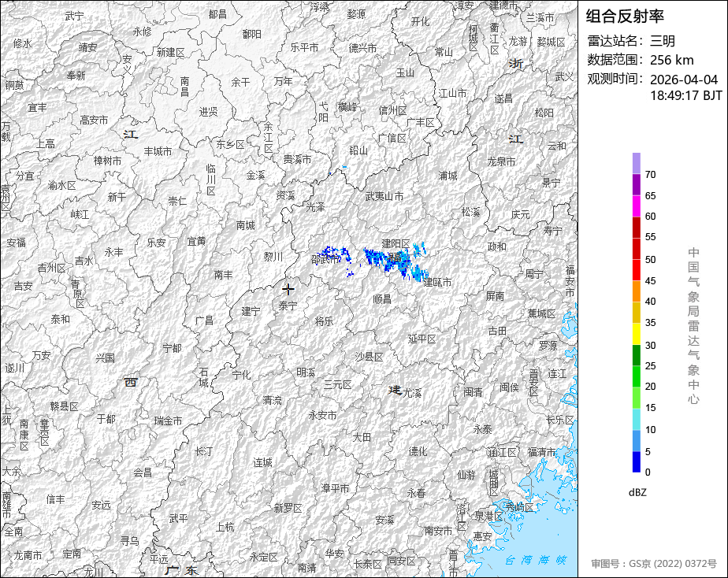The height and width of the screenshot is (578, 728).
Task: Click the 武夷山市 label on map
Action: pyautogui.click(x=384, y=197)
